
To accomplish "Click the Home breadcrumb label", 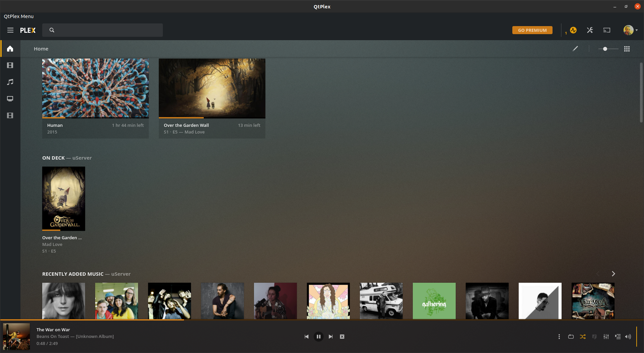I will point(41,49).
